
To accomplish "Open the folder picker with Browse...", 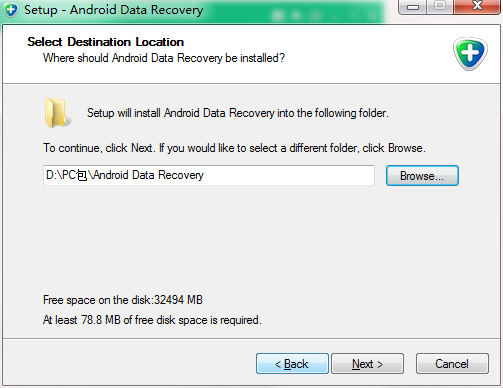I will [x=422, y=176].
